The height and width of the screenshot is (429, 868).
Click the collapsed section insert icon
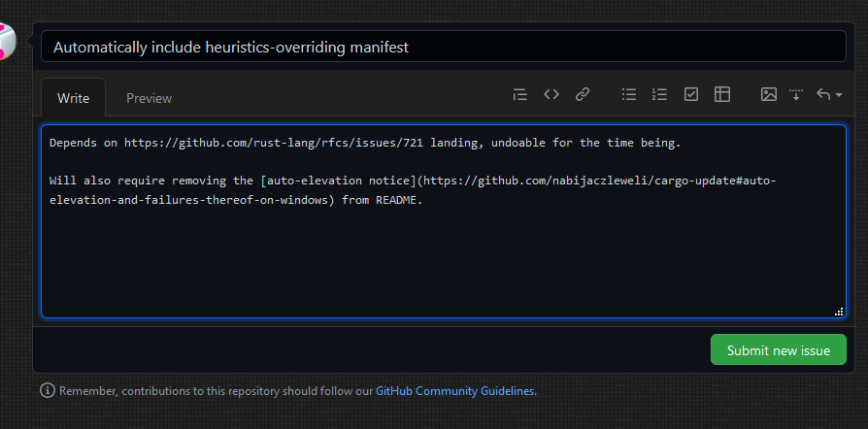click(796, 94)
